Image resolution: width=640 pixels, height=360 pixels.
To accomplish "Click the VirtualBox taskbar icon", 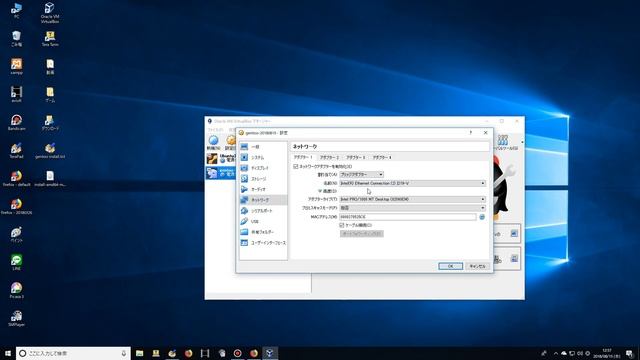I will click(270, 353).
